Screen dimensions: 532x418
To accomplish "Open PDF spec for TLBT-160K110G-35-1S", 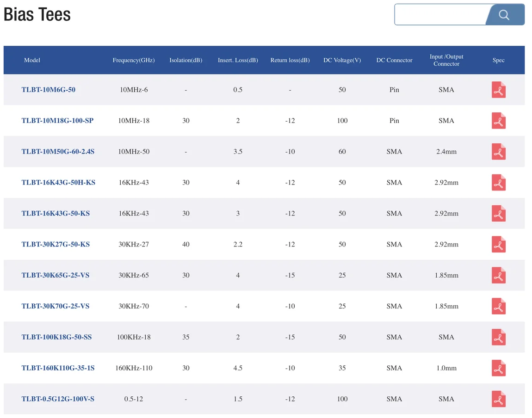I will pos(498,369).
